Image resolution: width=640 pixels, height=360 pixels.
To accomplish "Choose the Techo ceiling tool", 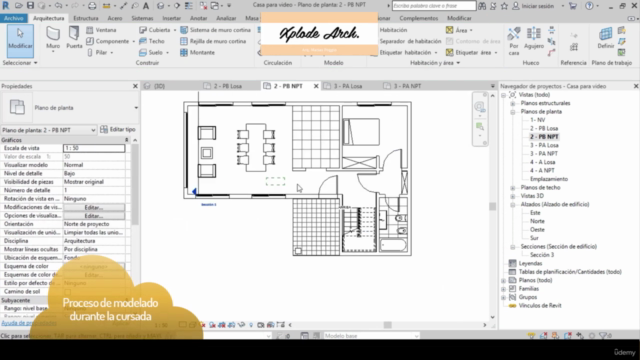I will pyautogui.click(x=152, y=41).
